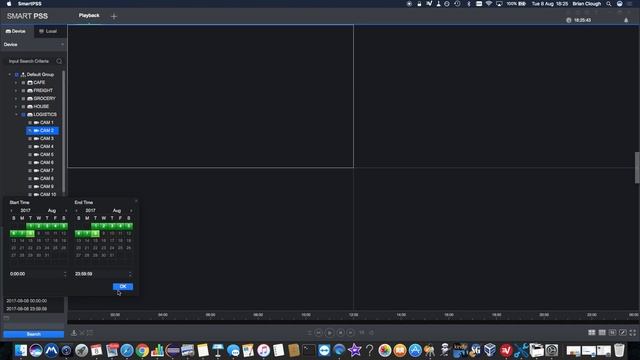The height and width of the screenshot is (360, 640).
Task: Toggle full screen view icon
Action: click(633, 333)
